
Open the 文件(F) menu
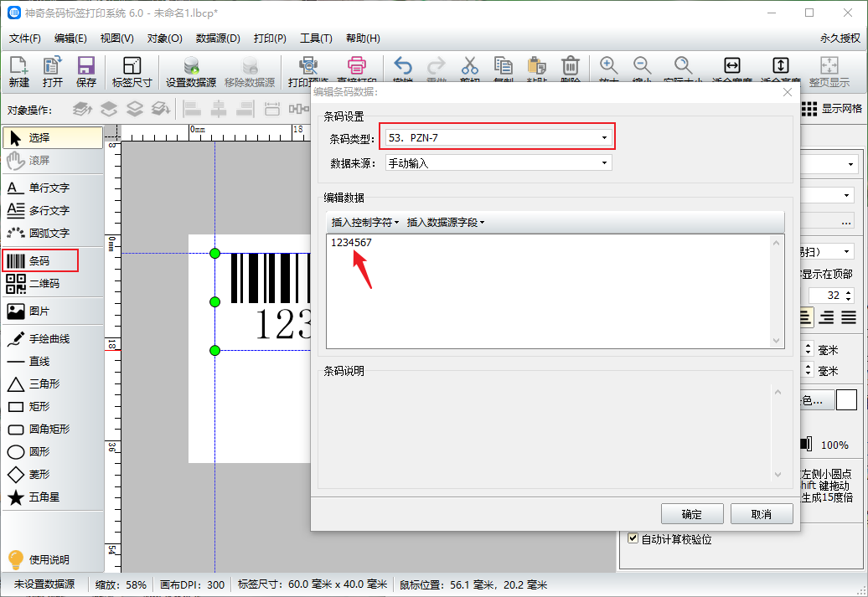click(x=25, y=39)
